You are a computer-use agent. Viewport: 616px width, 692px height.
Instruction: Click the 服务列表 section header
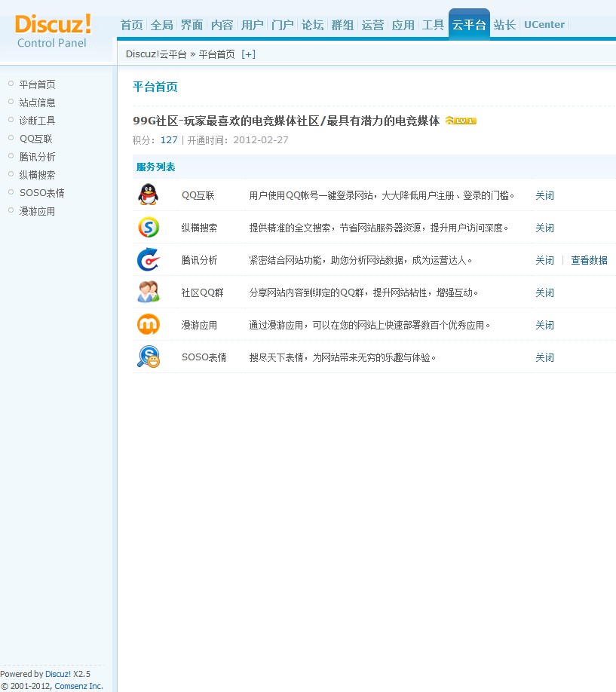[155, 167]
